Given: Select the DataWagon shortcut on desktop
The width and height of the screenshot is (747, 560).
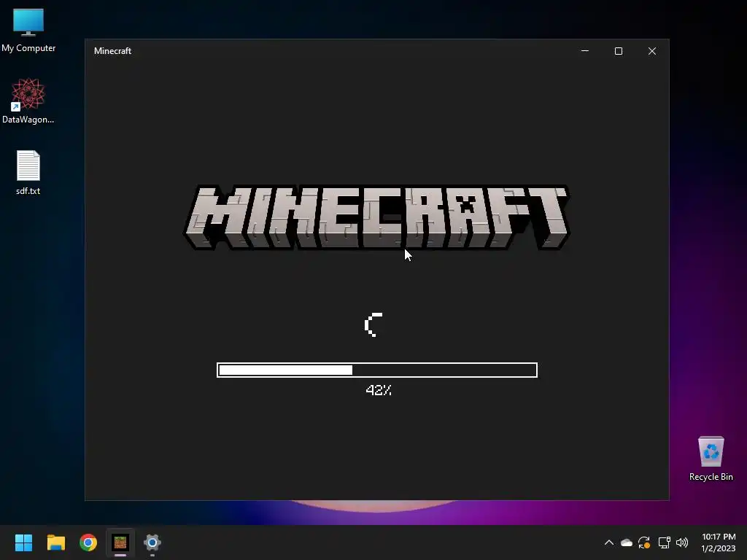Looking at the screenshot, I should 28,101.
